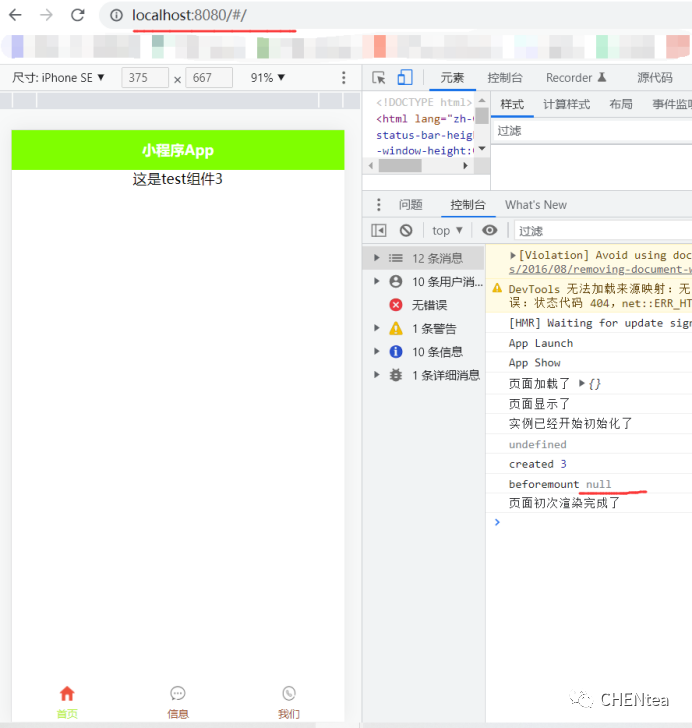Click the browser reload button
692x728 pixels.
pos(78,15)
